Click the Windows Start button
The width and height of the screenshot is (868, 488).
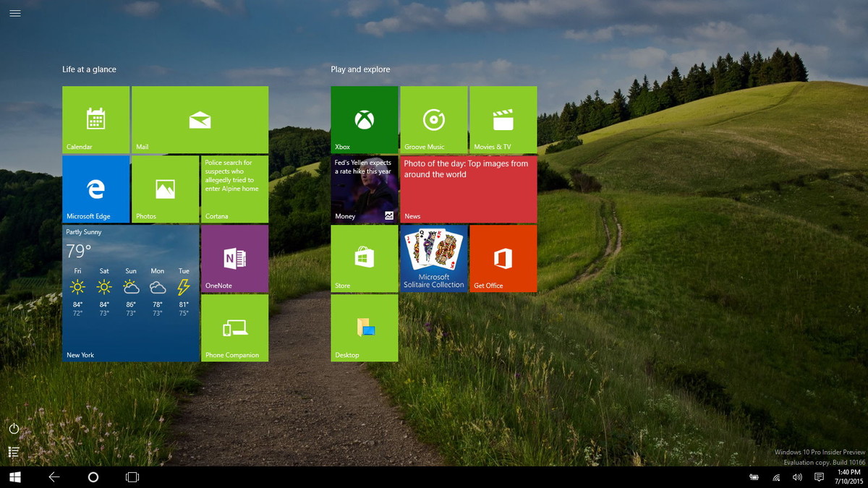tap(14, 477)
